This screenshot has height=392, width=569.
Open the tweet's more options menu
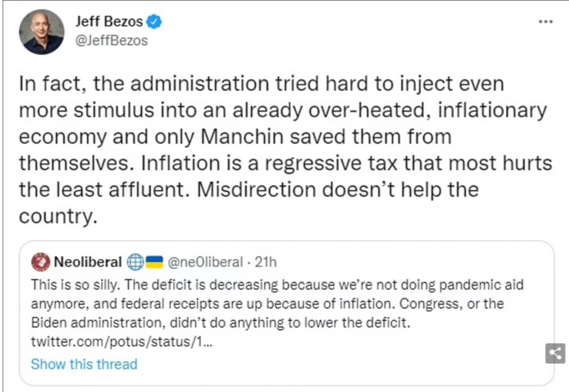click(x=545, y=22)
